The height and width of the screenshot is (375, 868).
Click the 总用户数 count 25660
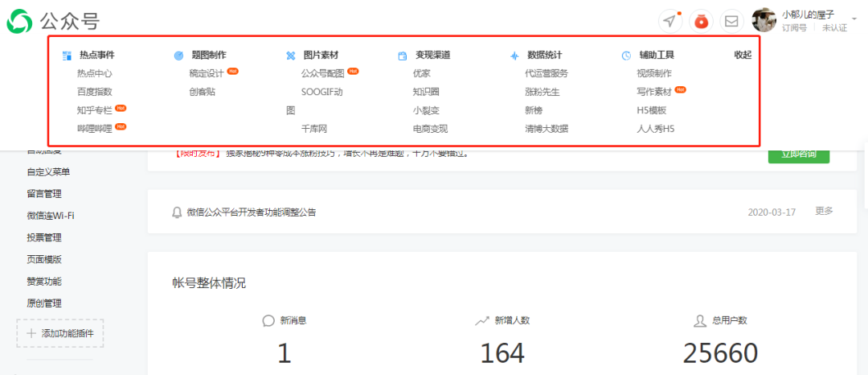[720, 352]
